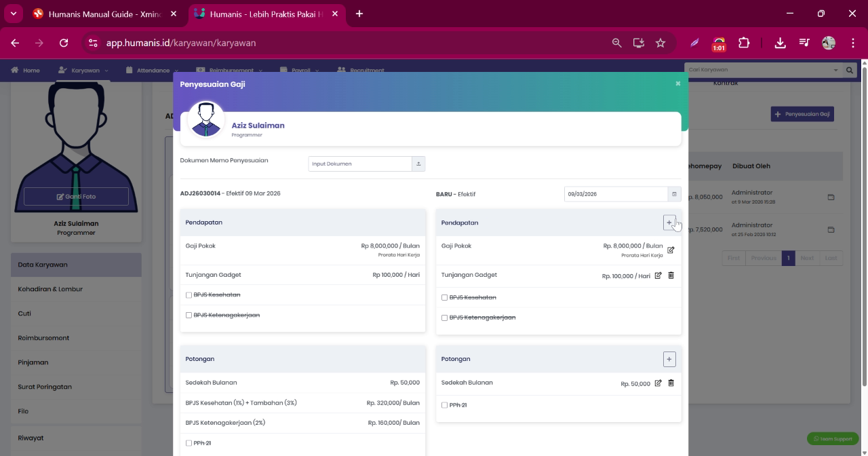868x456 pixels.
Task: Click the search magnifier beside Cari Karyawan
Action: pos(850,70)
